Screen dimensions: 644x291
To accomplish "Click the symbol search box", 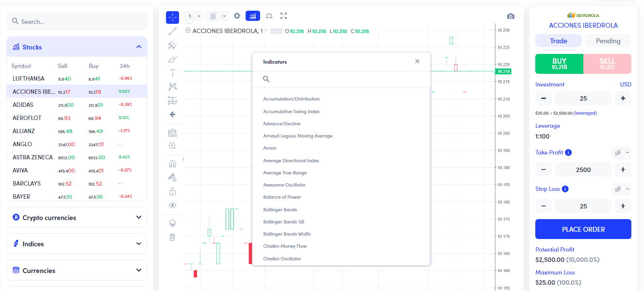I will (77, 21).
